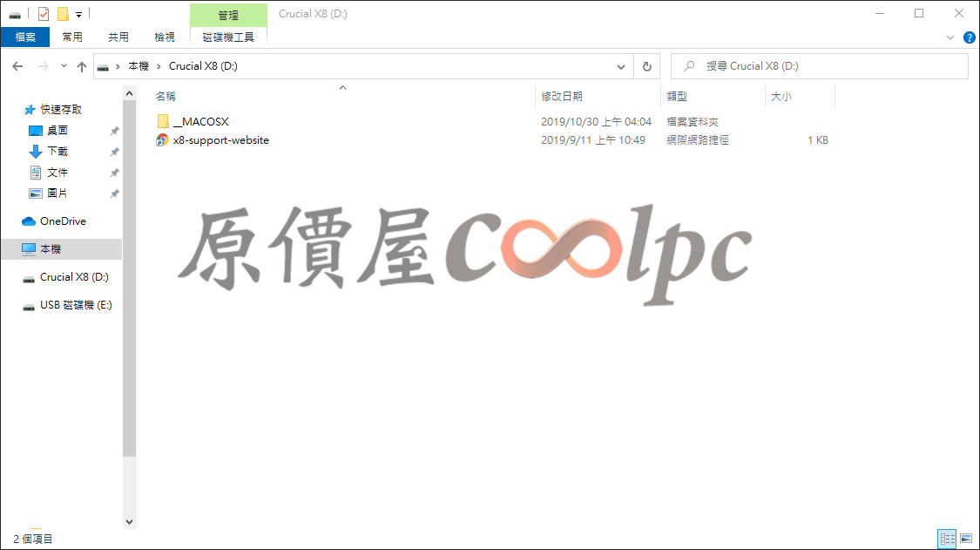
Task: Click 本機 in the address bar breadcrumb
Action: point(139,65)
